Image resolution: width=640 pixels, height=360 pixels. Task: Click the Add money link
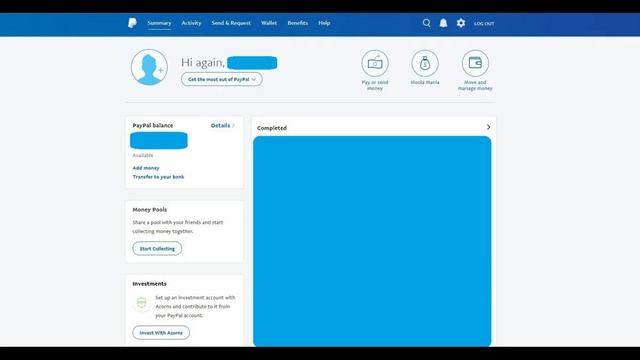tap(146, 168)
